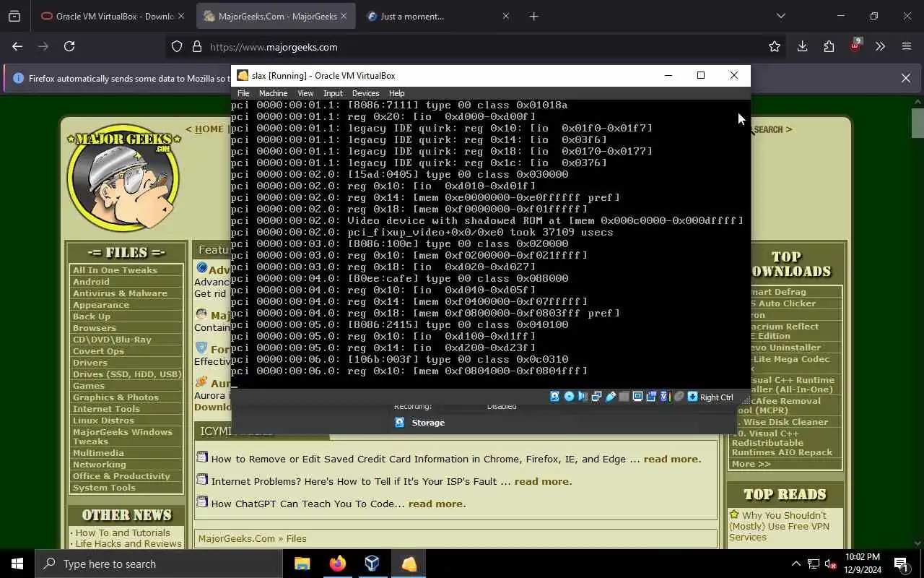The width and height of the screenshot is (924, 578).
Task: Open the Windows Start menu
Action: [x=17, y=564]
